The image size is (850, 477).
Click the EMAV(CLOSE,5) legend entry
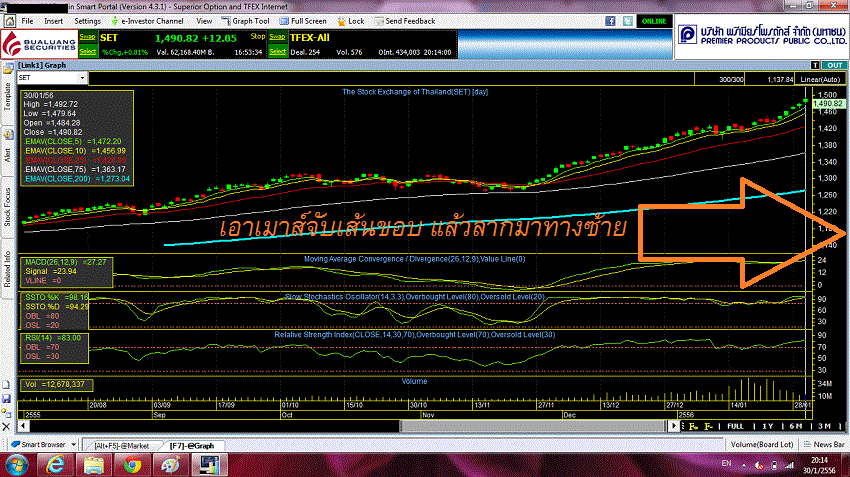[x=73, y=141]
